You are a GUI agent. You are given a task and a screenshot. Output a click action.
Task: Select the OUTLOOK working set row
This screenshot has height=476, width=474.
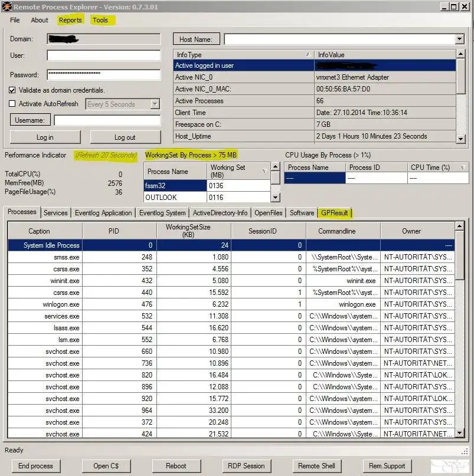click(x=207, y=198)
